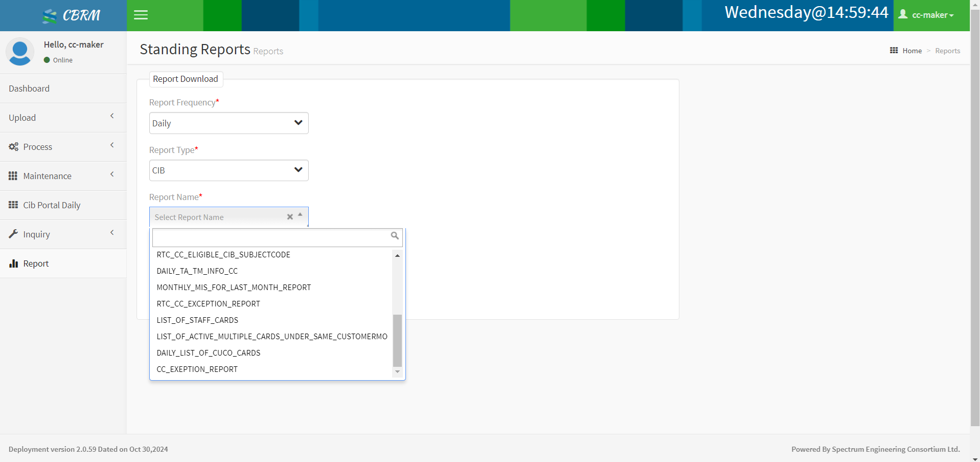Click the Process gears icon
Screen dimensions: 980x462
pyautogui.click(x=13, y=147)
